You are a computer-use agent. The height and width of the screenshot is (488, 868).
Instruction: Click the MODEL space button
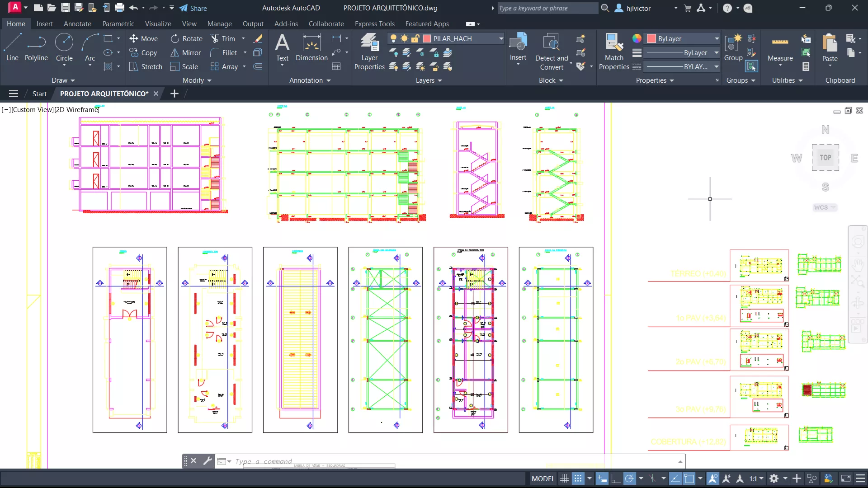(x=542, y=479)
